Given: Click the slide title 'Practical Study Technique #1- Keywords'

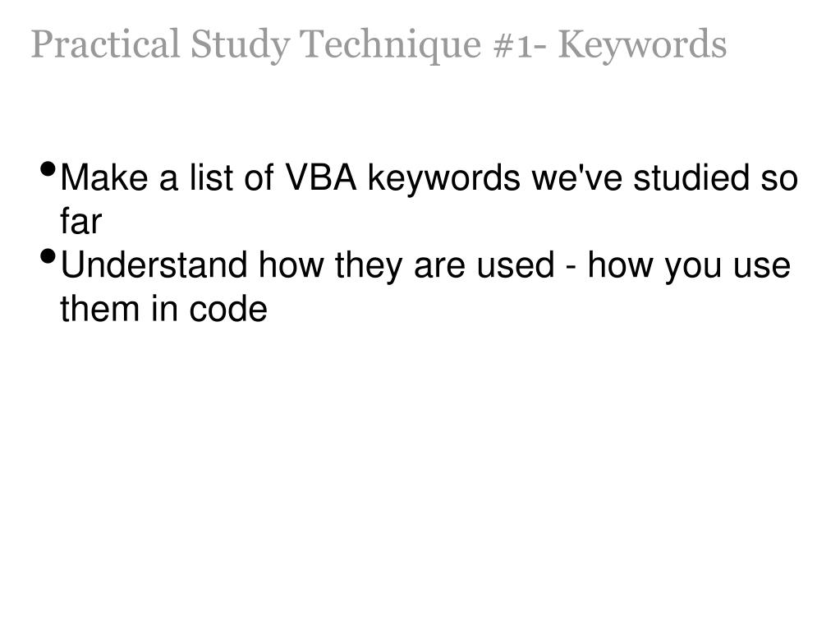Looking at the screenshot, I should 379,45.
